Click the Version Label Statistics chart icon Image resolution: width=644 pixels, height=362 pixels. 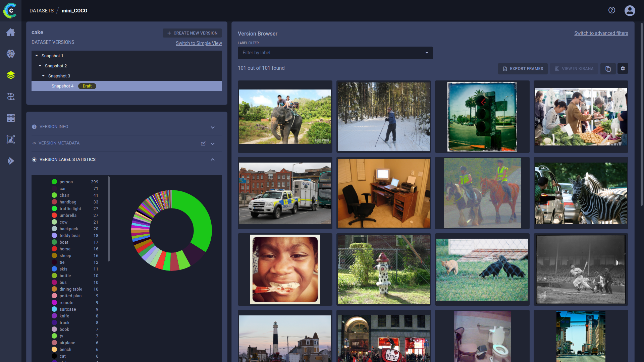tap(34, 160)
